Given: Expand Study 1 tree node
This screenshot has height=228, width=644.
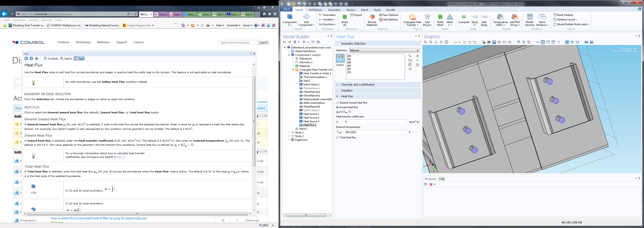Looking at the screenshot, I should tap(289, 132).
